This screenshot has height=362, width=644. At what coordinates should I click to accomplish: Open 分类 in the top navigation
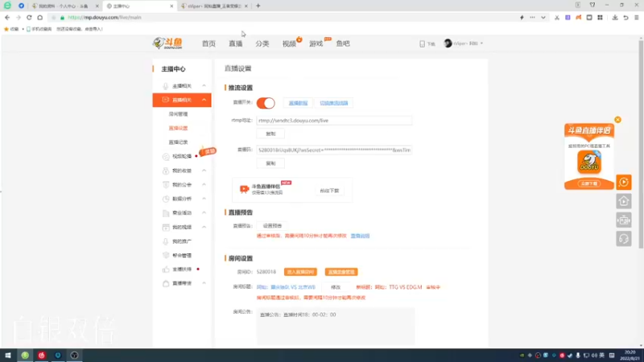[262, 43]
